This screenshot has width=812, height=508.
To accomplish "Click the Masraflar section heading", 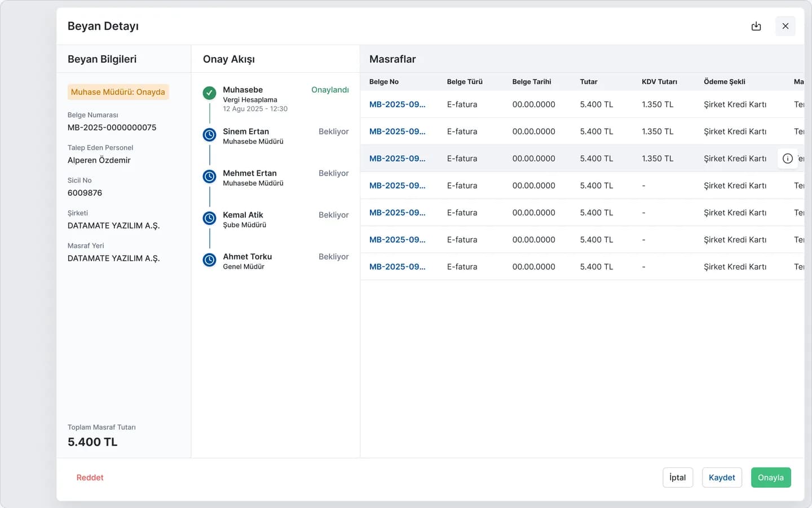I will point(392,59).
